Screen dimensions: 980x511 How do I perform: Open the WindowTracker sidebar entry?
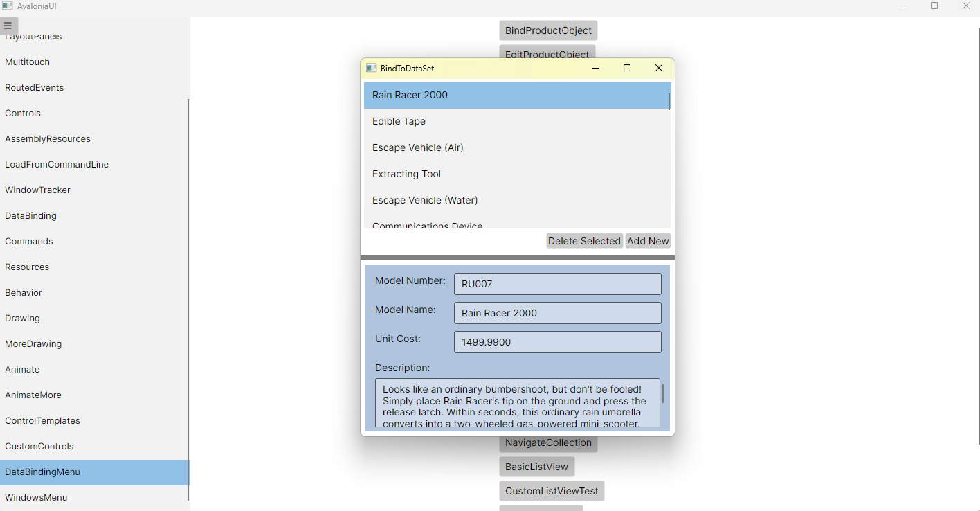coord(93,190)
